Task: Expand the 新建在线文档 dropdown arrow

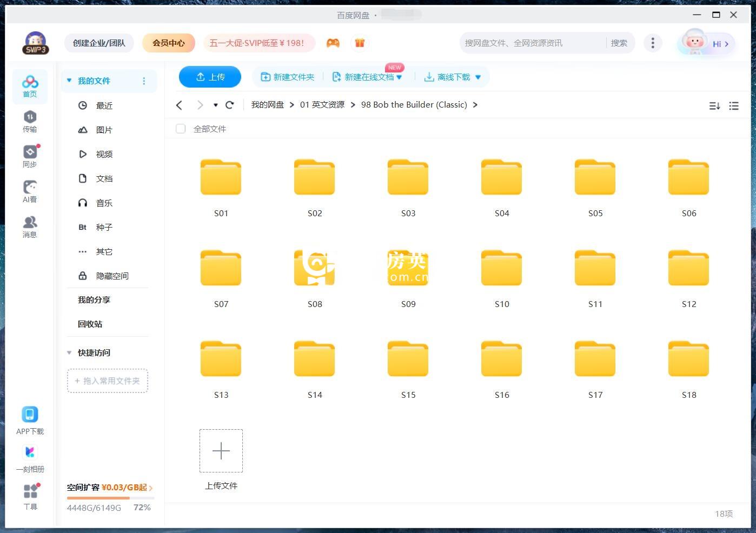Action: pyautogui.click(x=400, y=77)
